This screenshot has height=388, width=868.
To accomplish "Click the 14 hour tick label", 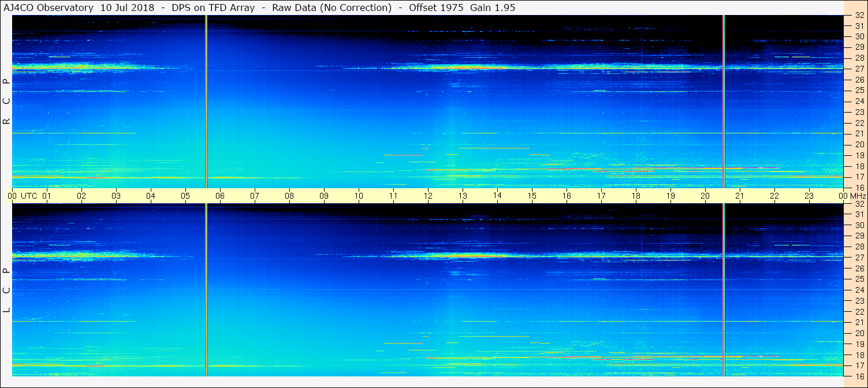I will [497, 195].
